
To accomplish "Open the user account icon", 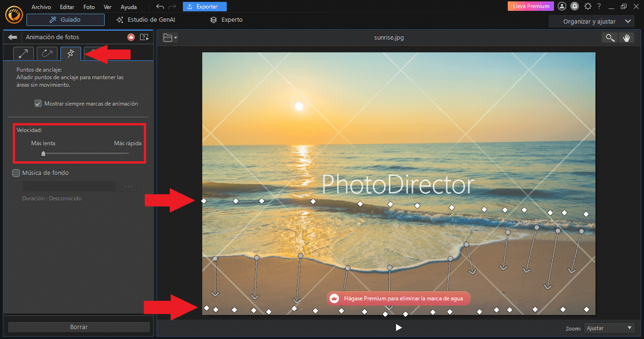I will pyautogui.click(x=561, y=7).
